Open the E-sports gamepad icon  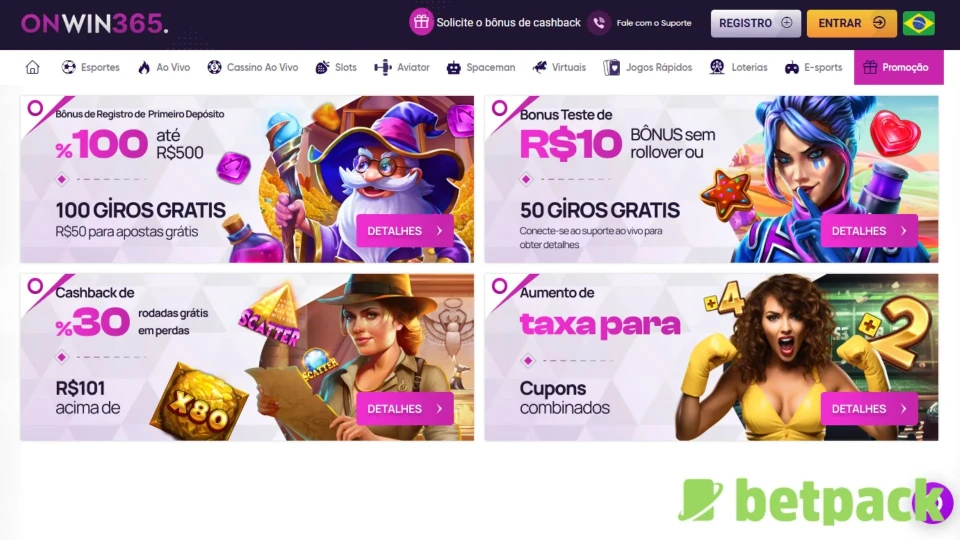[x=792, y=67]
